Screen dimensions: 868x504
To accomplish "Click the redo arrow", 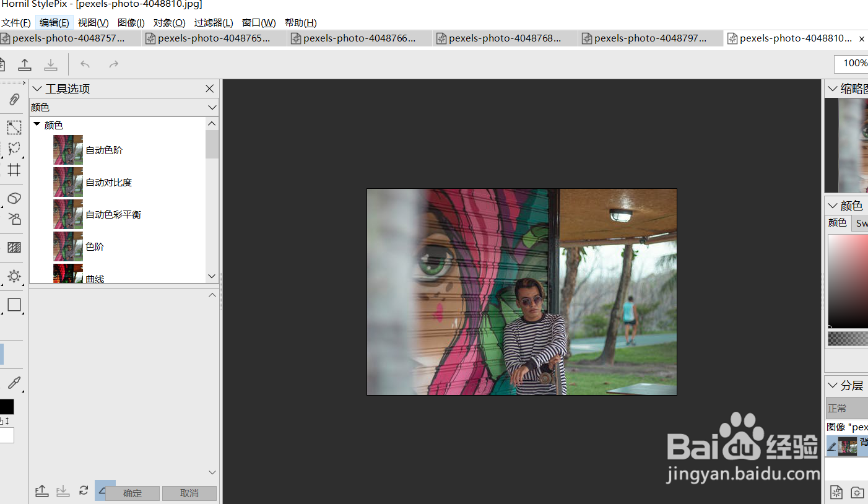I will tap(114, 64).
